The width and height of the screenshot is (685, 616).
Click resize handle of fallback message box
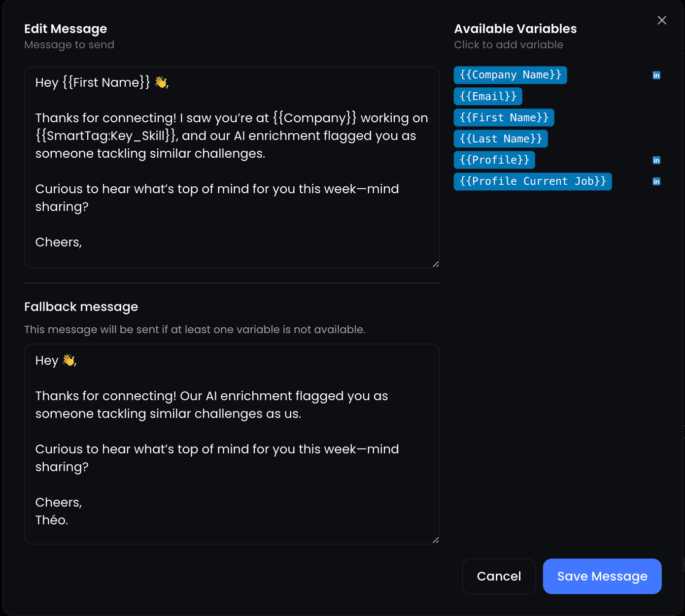click(436, 540)
